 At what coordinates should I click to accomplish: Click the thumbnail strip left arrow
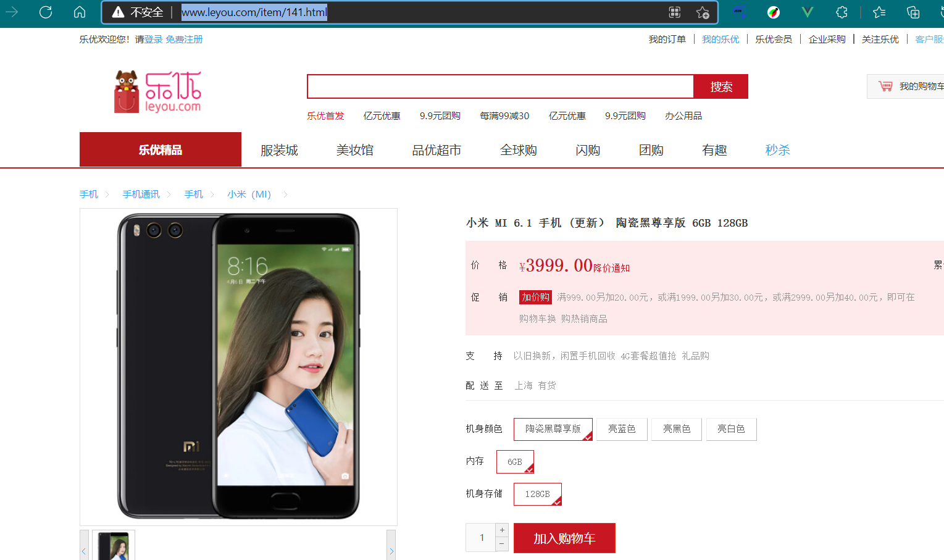[x=84, y=546]
